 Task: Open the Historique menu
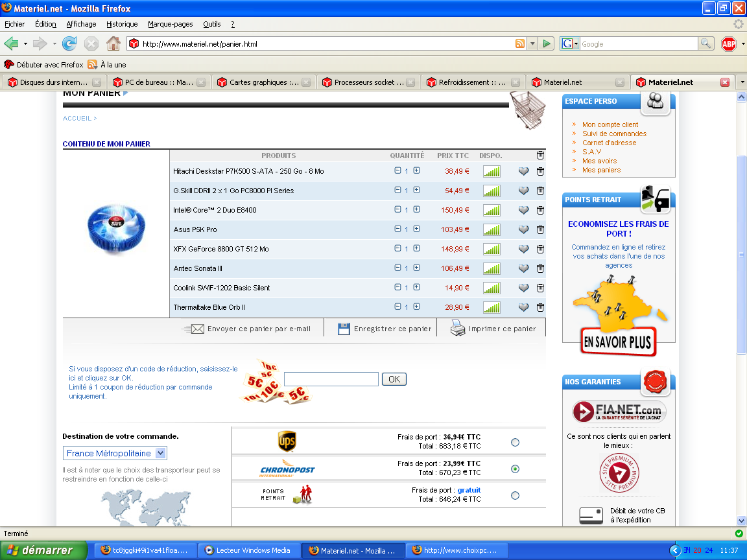coord(122,24)
